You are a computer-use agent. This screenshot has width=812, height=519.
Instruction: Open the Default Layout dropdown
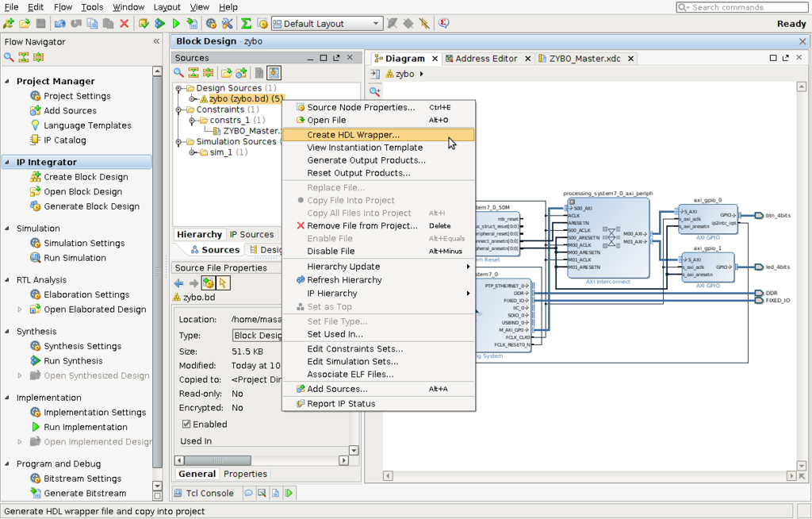pos(376,24)
